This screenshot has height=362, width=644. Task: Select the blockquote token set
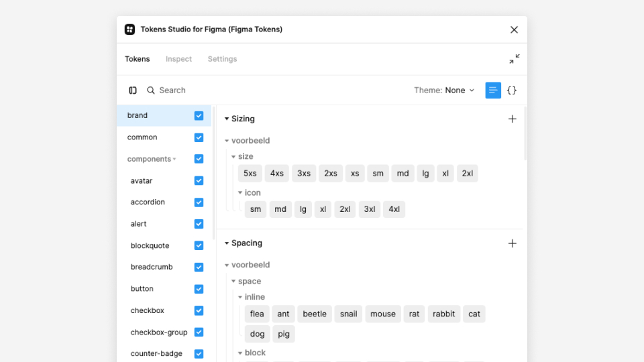150,245
